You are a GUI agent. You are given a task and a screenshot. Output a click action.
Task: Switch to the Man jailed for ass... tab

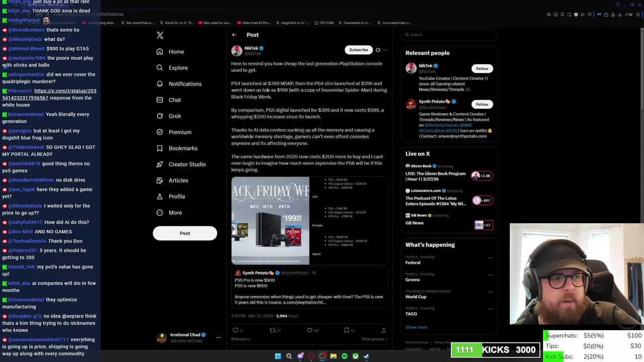[214, 23]
